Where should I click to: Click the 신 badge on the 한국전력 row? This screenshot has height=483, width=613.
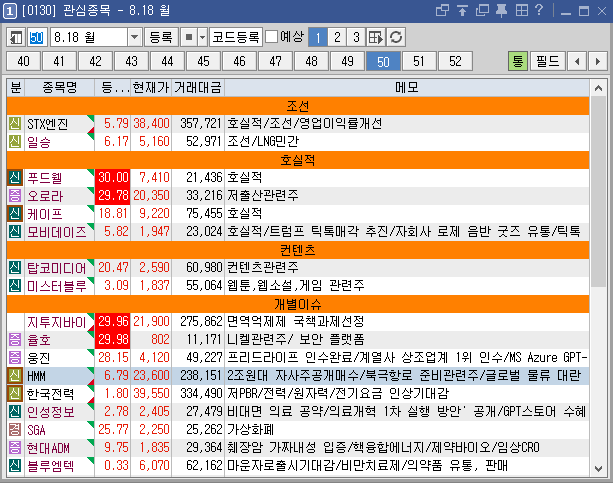tap(15, 393)
